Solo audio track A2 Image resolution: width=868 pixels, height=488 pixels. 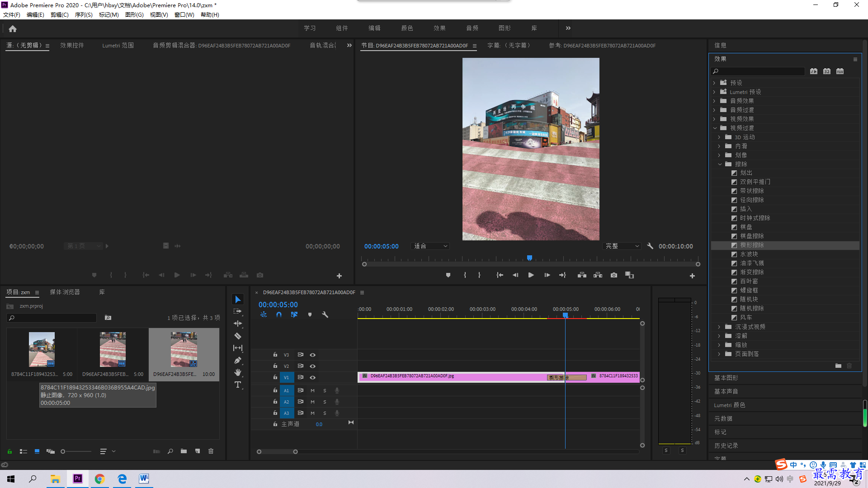click(325, 402)
